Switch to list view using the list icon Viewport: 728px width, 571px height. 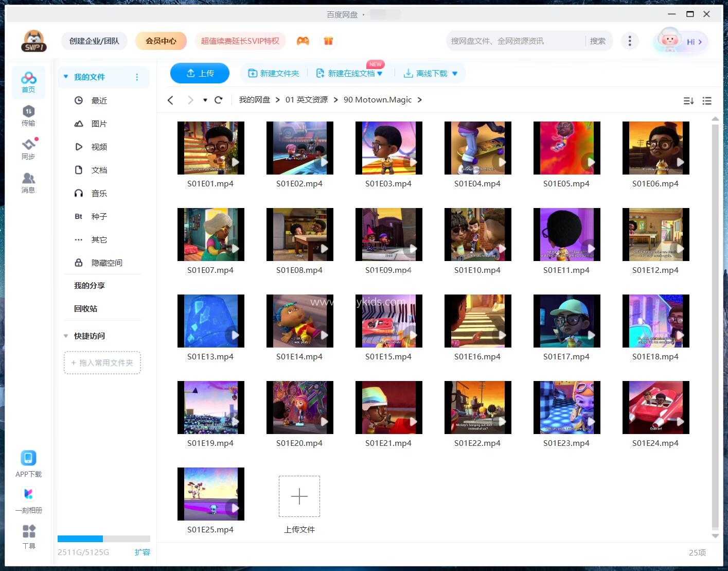click(707, 101)
